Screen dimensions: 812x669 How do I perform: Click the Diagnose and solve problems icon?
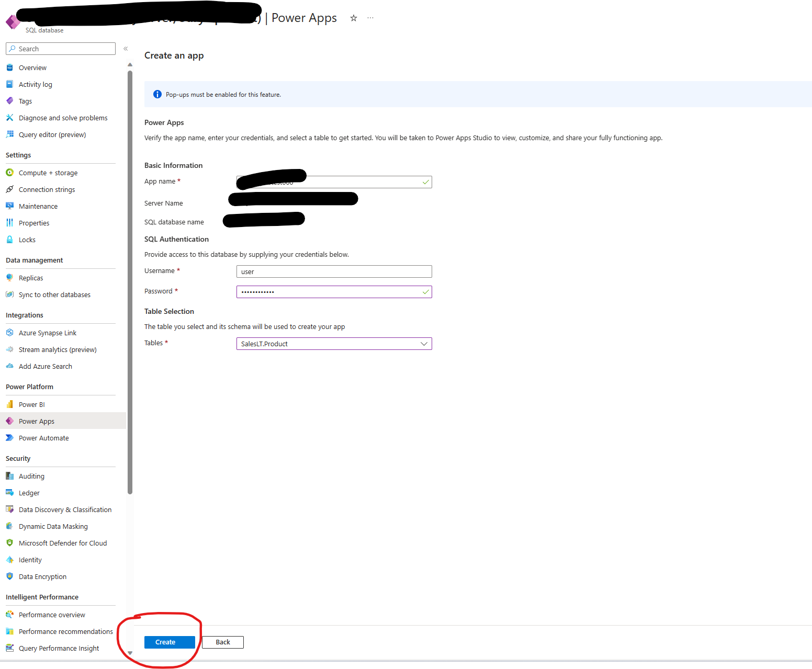tap(9, 118)
